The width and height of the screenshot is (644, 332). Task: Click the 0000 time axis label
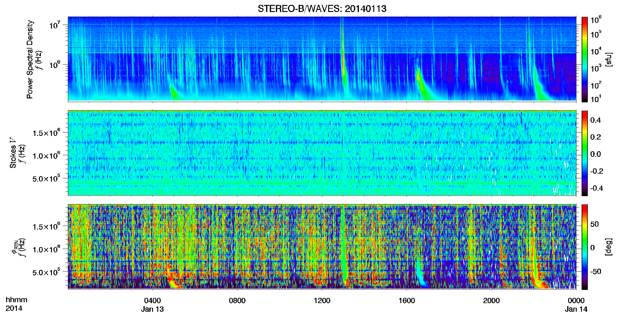pyautogui.click(x=576, y=301)
